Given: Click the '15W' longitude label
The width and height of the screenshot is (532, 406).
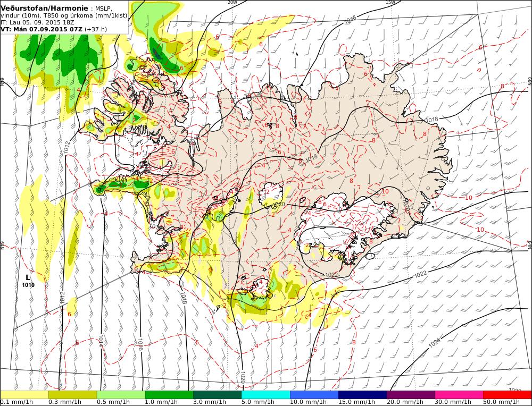Looking at the screenshot, I should click(x=390, y=2).
